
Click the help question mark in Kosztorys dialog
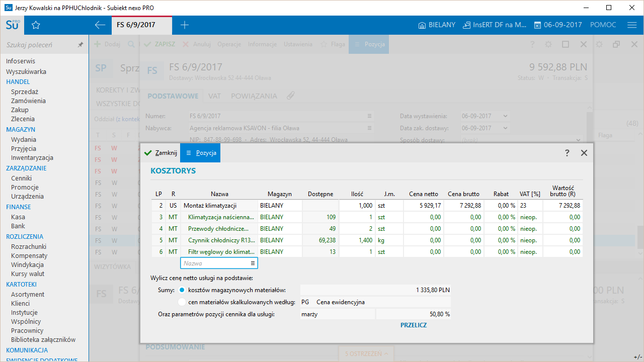point(567,153)
